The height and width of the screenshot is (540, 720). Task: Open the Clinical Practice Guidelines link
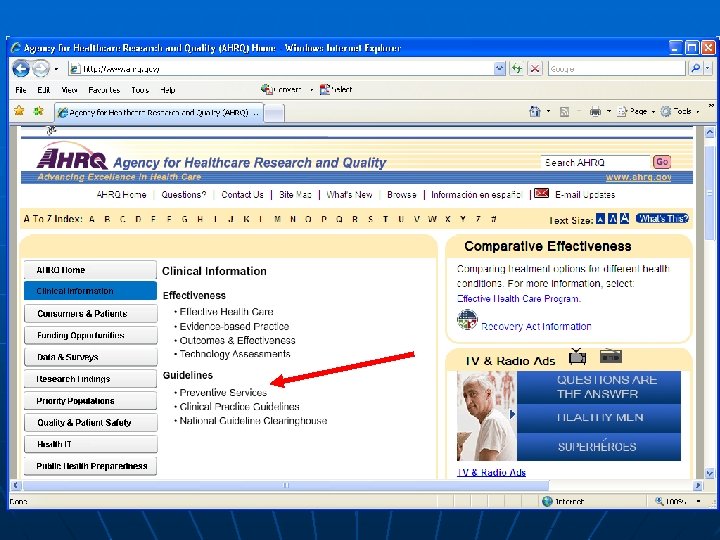(239, 407)
